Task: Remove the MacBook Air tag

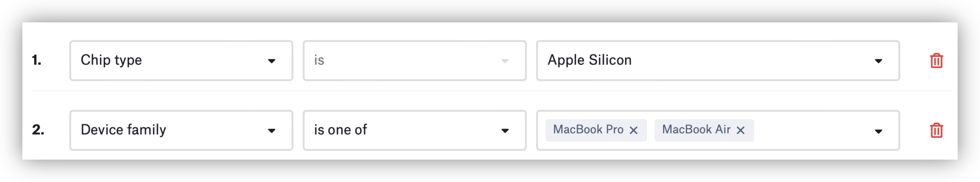Action: point(740,130)
